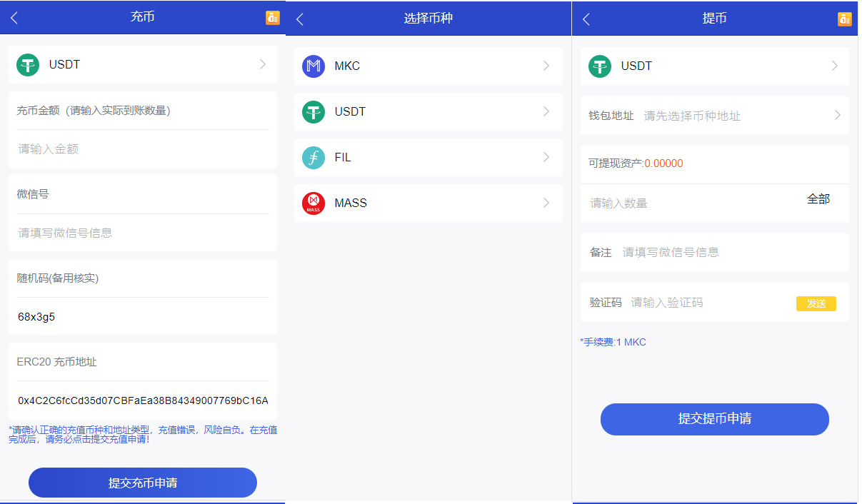This screenshot has width=862, height=504.
Task: Tap 全部 to withdraw all
Action: (x=818, y=200)
